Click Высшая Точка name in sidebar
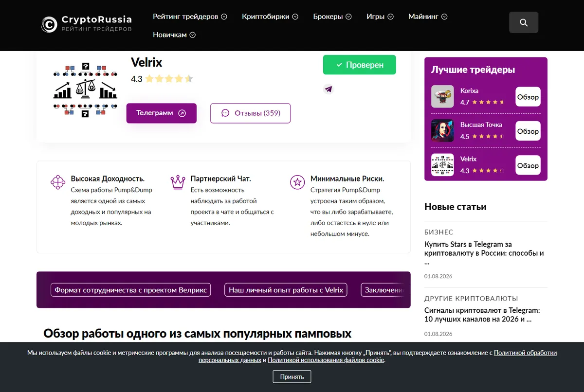 (x=481, y=125)
